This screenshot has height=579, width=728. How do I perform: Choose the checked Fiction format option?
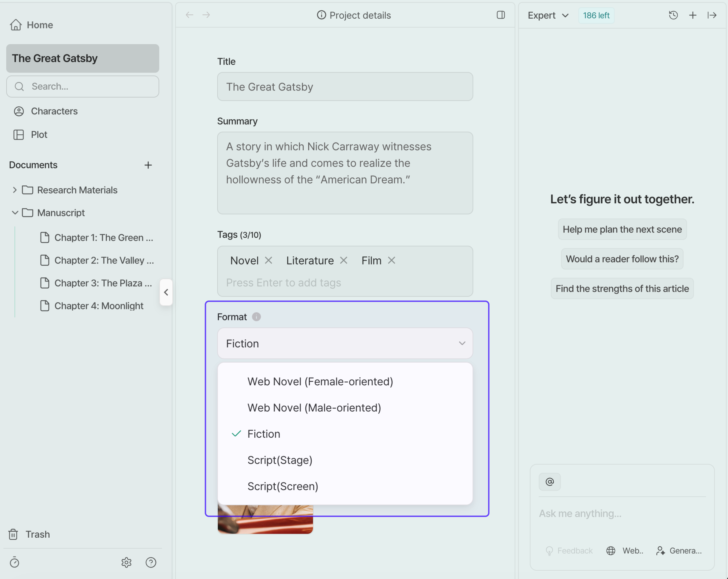345,434
